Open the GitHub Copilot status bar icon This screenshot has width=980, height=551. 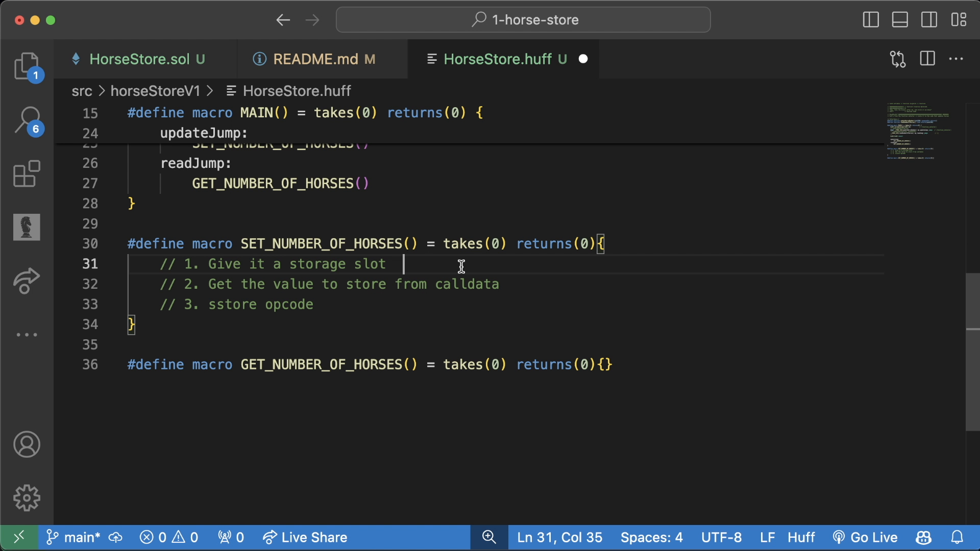click(923, 537)
